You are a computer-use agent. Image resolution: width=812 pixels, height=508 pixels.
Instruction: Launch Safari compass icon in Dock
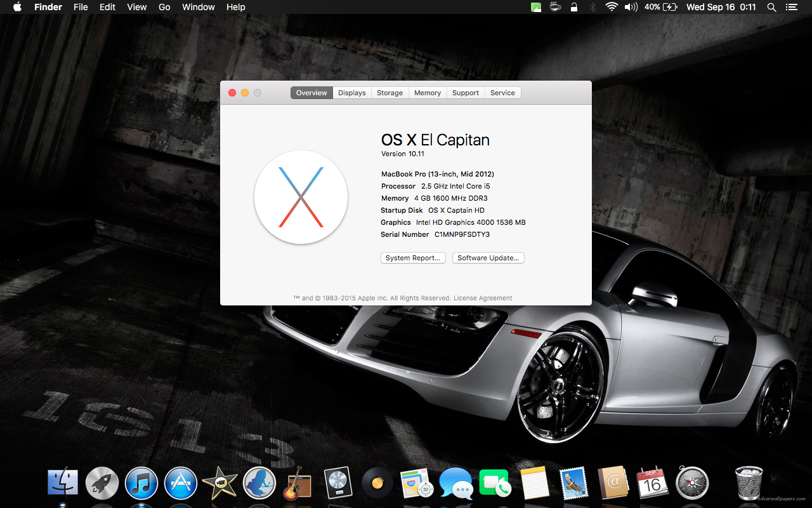click(x=691, y=484)
